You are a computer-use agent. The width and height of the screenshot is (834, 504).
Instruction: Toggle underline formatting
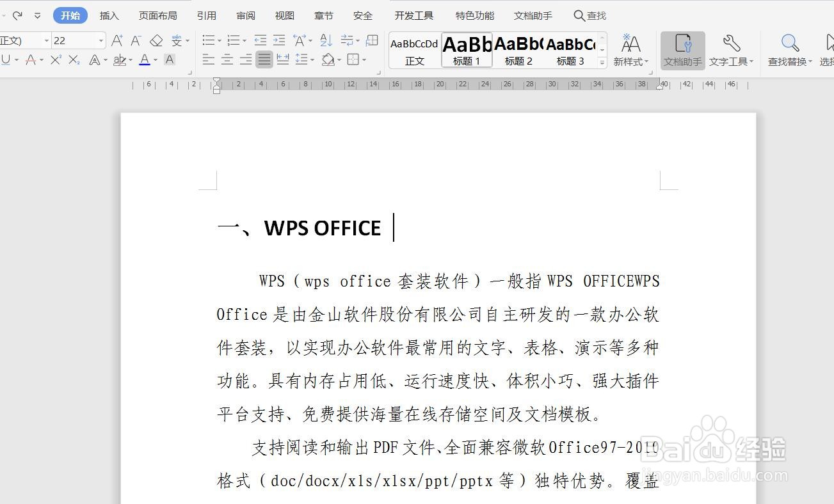tap(6, 60)
